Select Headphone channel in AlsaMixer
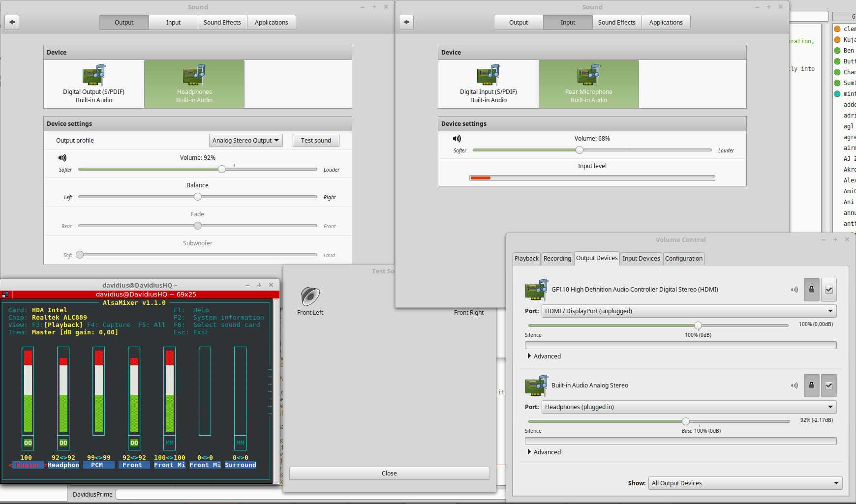The image size is (856, 504). (63, 465)
